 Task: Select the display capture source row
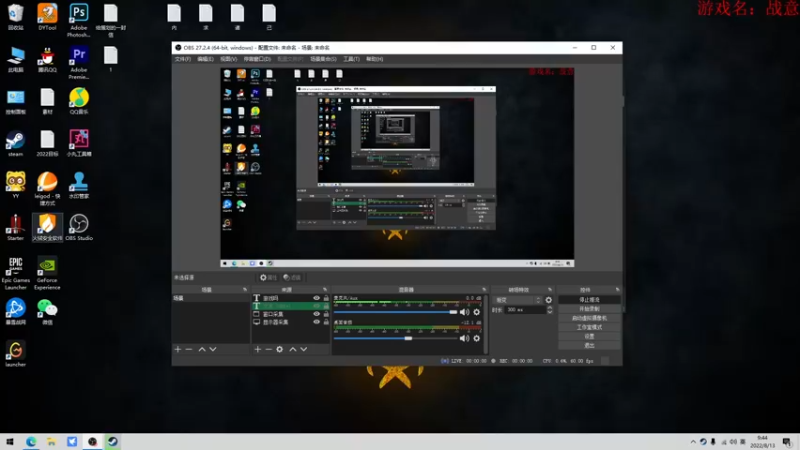[x=291, y=322]
